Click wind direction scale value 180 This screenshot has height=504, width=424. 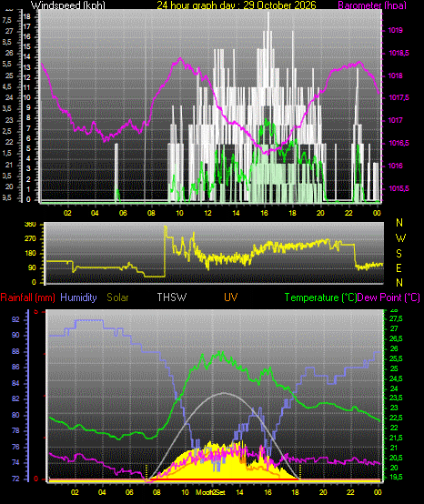[x=31, y=254]
